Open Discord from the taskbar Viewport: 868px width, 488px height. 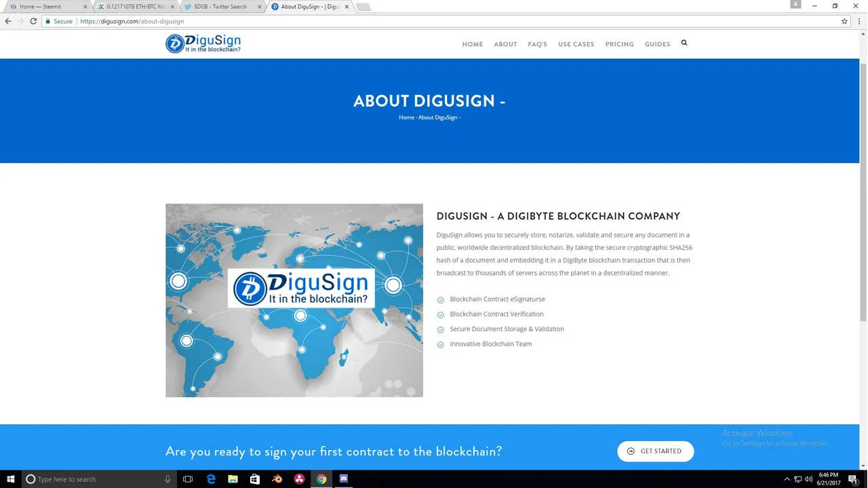coord(343,479)
